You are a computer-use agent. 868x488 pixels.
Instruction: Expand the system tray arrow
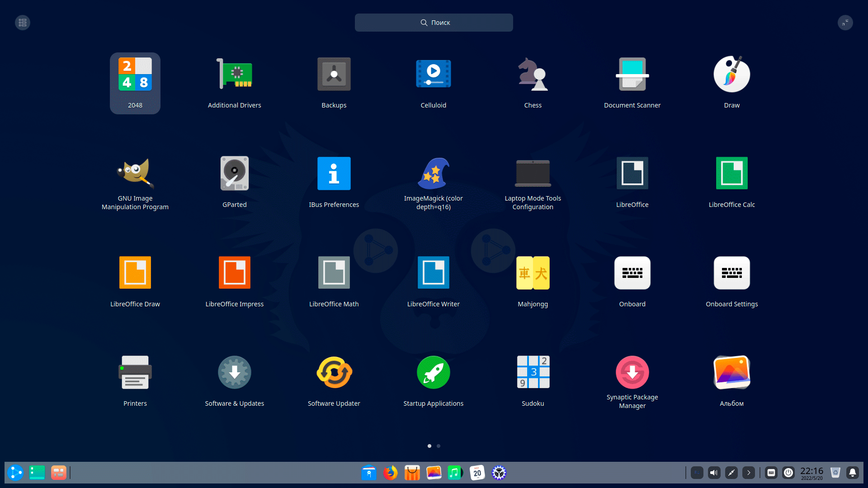pos(749,473)
